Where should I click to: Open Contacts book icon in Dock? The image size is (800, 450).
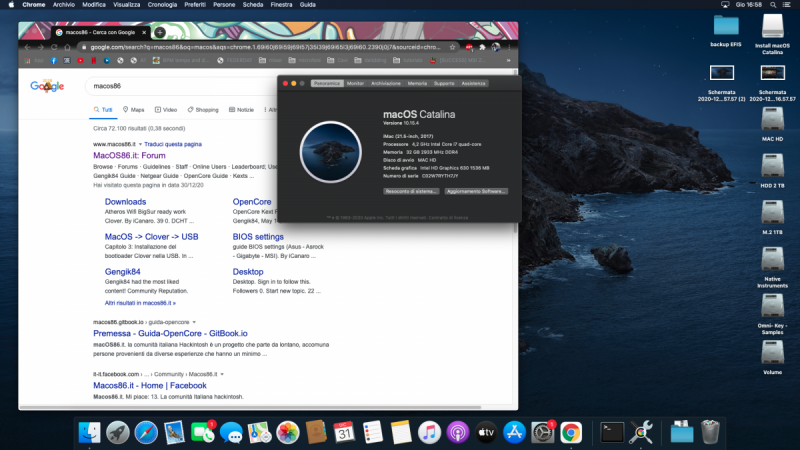[316, 433]
